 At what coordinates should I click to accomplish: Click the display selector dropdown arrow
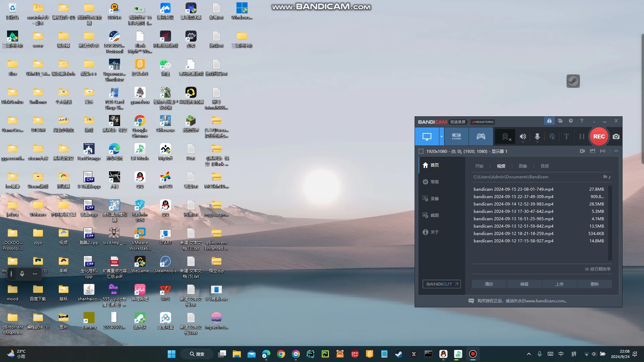[441, 136]
